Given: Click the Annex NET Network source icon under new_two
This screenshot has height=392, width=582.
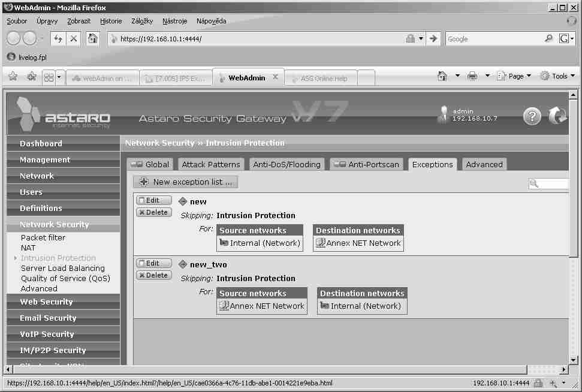Looking at the screenshot, I should [224, 306].
